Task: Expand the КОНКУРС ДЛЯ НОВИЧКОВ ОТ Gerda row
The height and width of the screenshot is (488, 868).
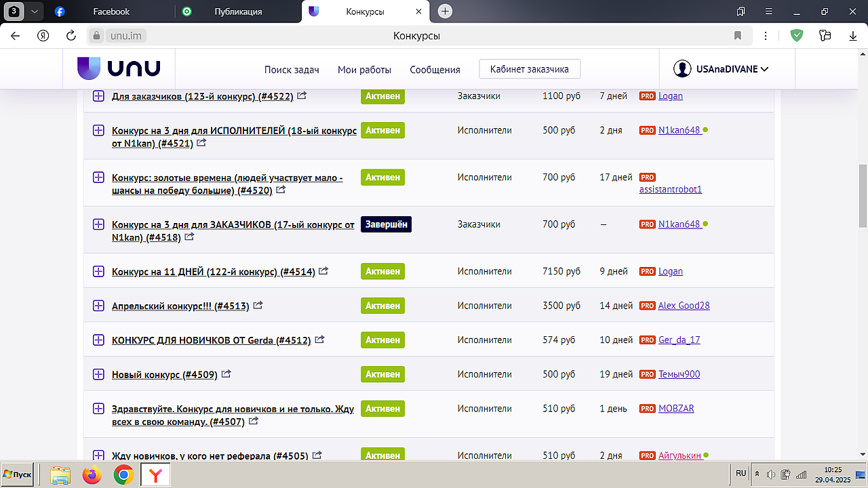Action: pos(98,340)
